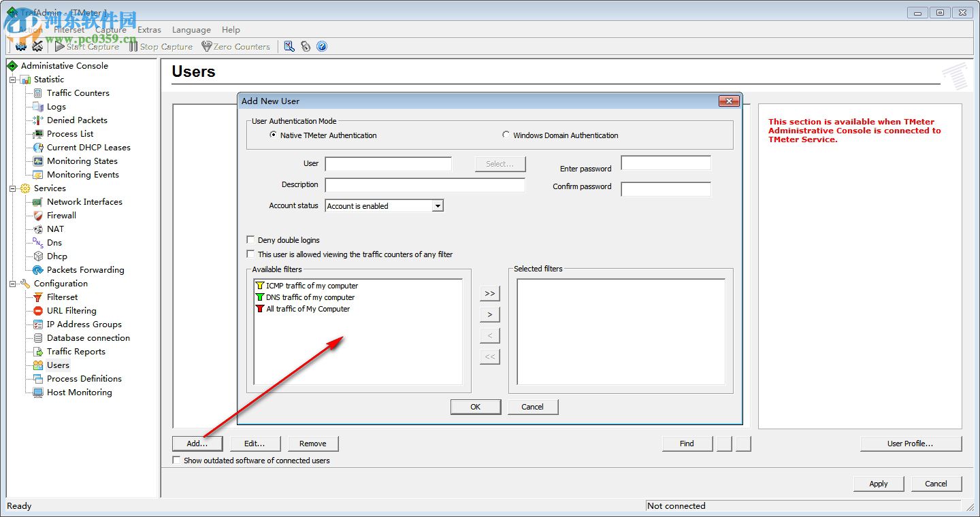Viewport: 980px width, 517px height.
Task: Enable Deny double logins checkbox
Action: pyautogui.click(x=250, y=239)
